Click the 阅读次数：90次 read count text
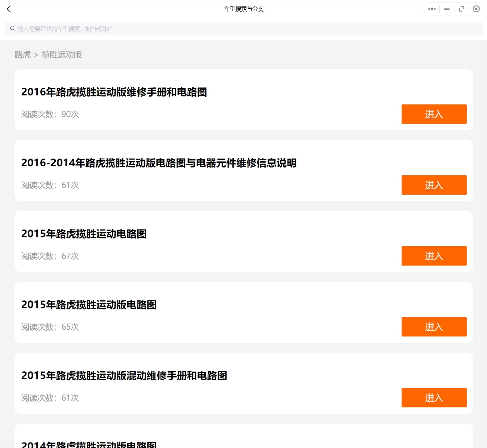Screen dimensions: 487x448 click(x=50, y=114)
